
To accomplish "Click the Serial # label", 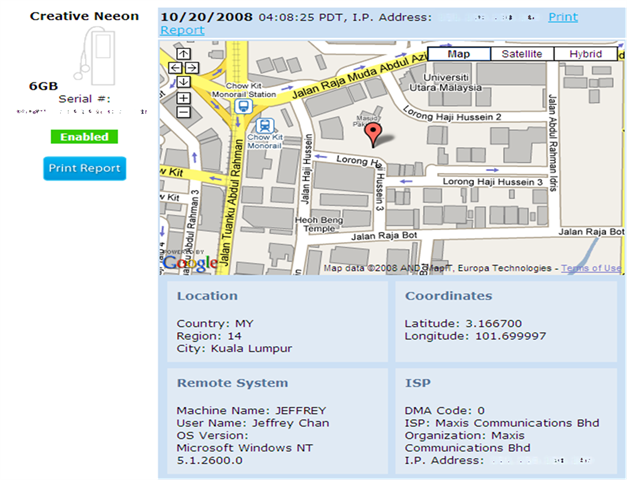I will (x=84, y=99).
